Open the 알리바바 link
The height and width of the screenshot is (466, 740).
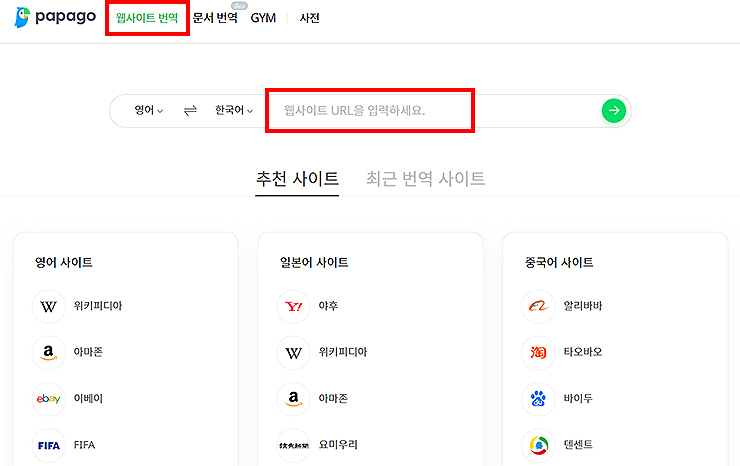(x=583, y=306)
